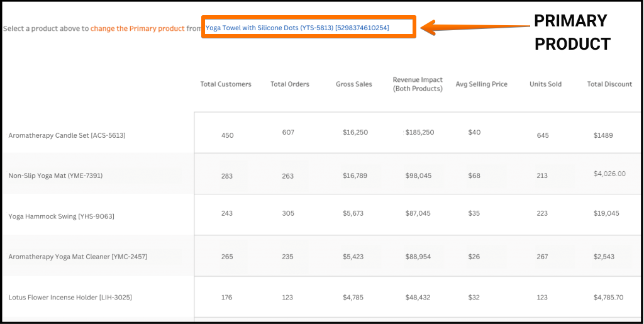This screenshot has height=324, width=644.
Task: Open the Yoga Towel with Silicone Dots link
Action: click(x=297, y=28)
